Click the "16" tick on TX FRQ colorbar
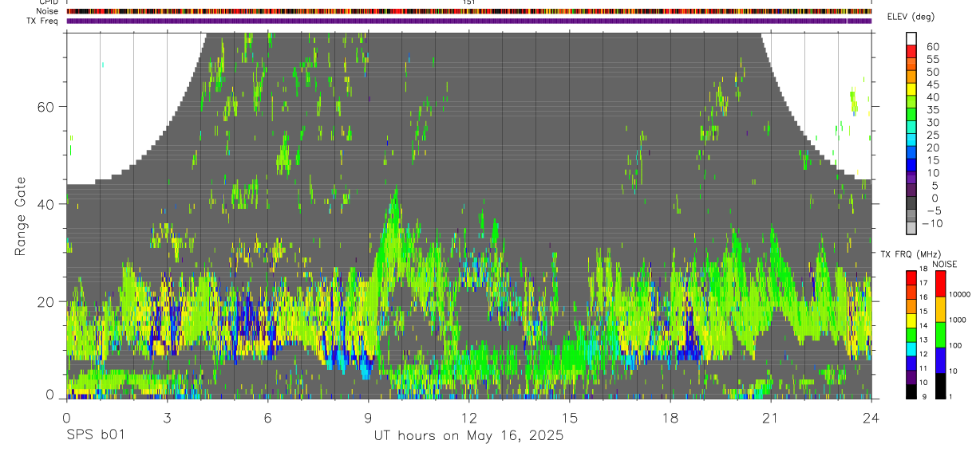 (x=923, y=297)
